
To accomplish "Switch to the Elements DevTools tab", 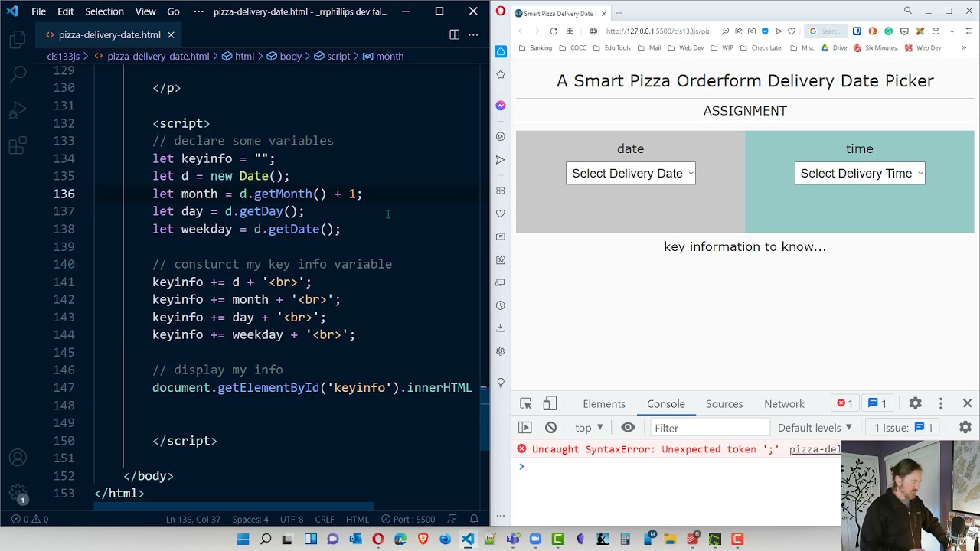I will tap(604, 403).
